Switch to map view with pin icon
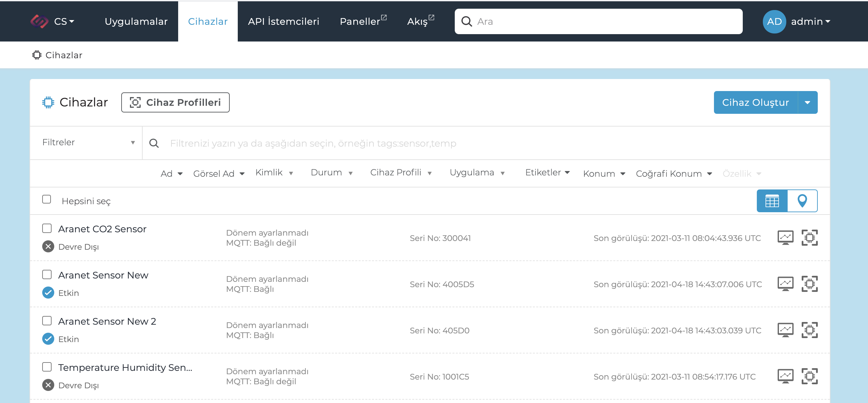 802,201
